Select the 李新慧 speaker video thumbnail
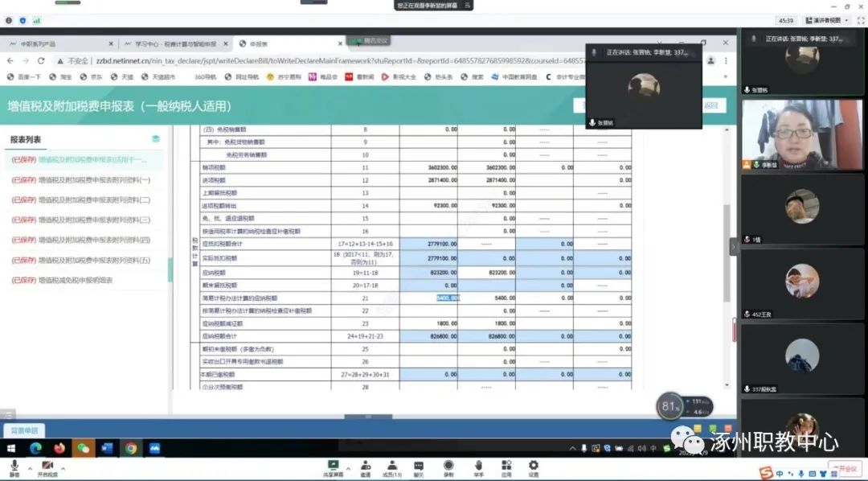868x481 pixels. pyautogui.click(x=802, y=134)
